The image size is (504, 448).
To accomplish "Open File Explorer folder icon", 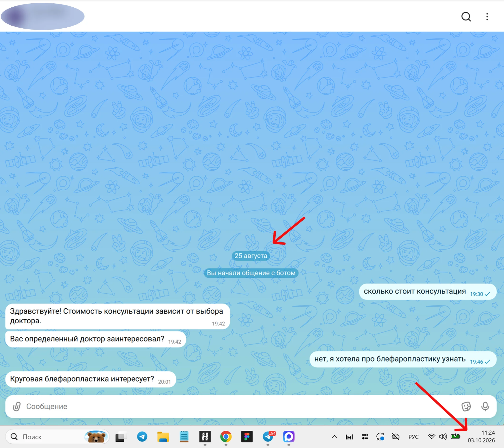I will 163,437.
